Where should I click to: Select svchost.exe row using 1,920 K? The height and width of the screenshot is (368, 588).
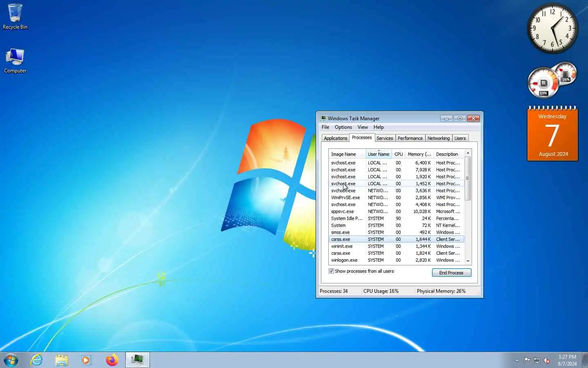(x=396, y=177)
